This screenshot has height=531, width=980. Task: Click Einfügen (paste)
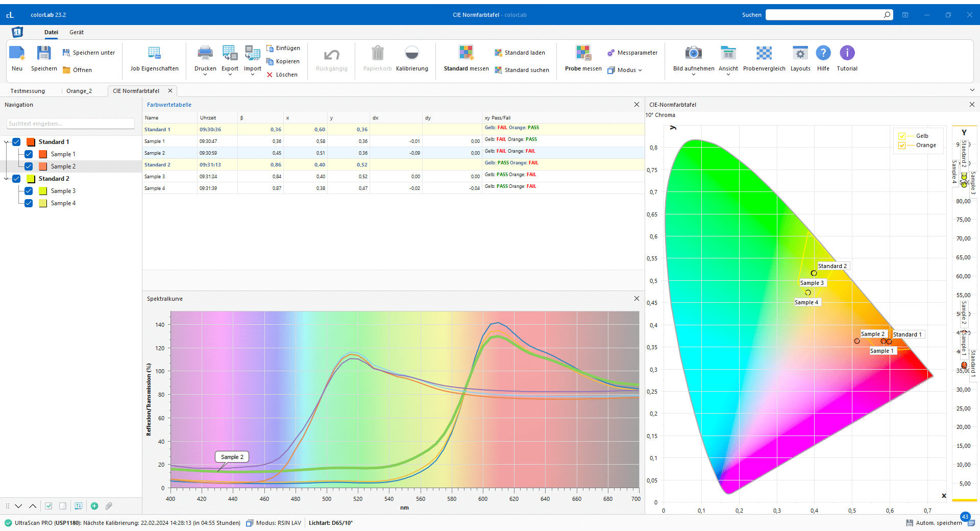(283, 48)
